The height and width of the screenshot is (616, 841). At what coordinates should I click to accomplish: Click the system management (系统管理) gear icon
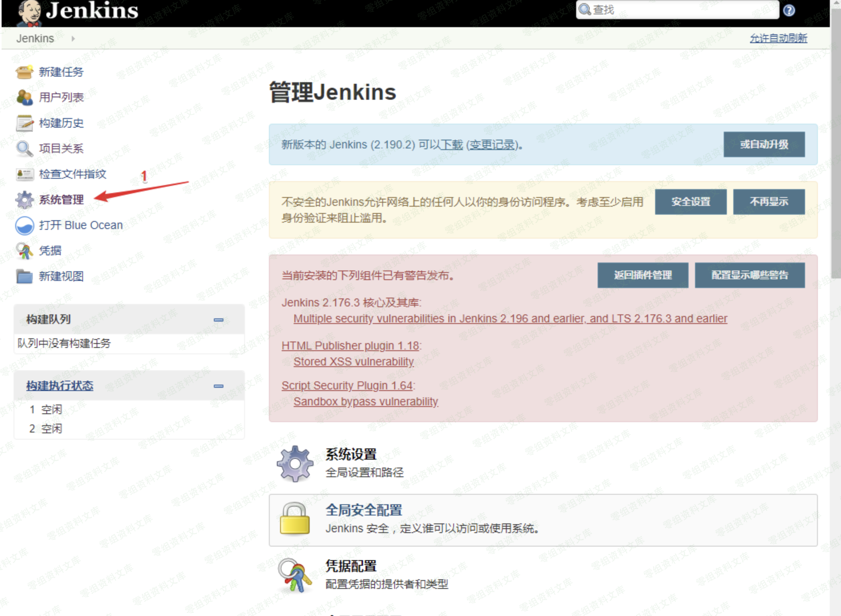[x=24, y=200]
